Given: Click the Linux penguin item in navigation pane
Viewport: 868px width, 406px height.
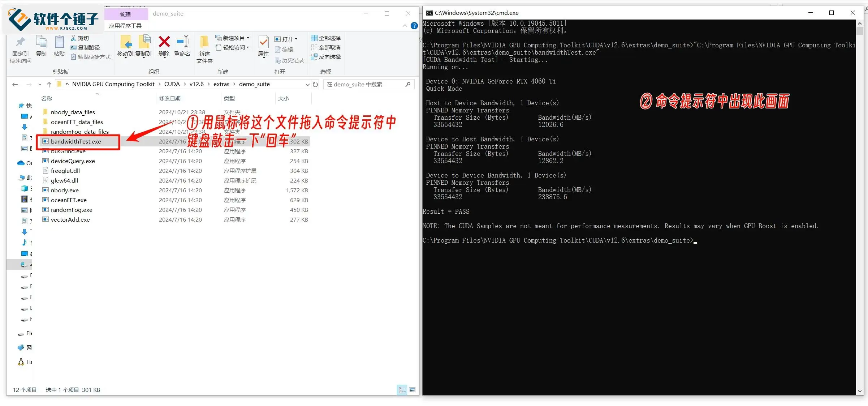Looking at the screenshot, I should 25,362.
